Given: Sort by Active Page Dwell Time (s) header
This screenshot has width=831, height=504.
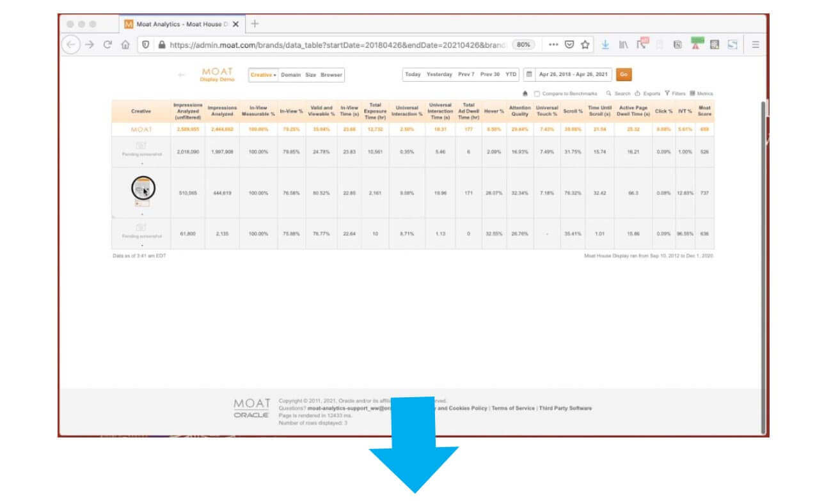Looking at the screenshot, I should (x=633, y=111).
